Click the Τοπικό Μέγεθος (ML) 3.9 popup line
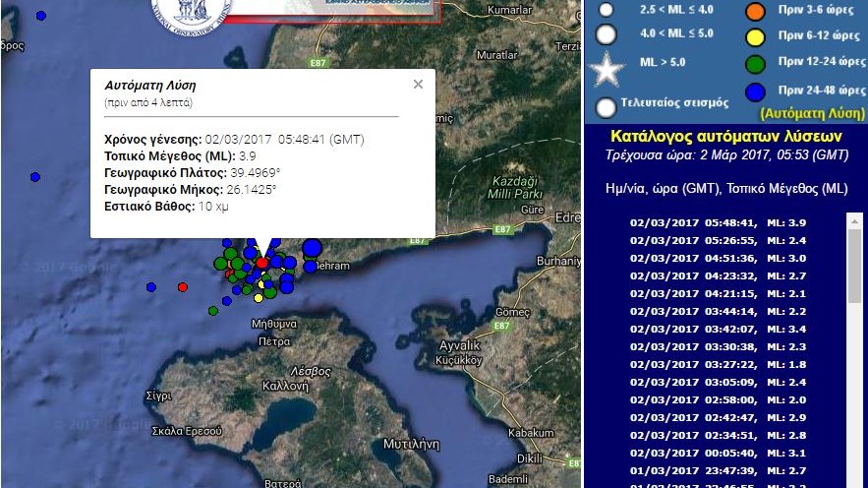The height and width of the screenshot is (488, 868). coord(180,156)
